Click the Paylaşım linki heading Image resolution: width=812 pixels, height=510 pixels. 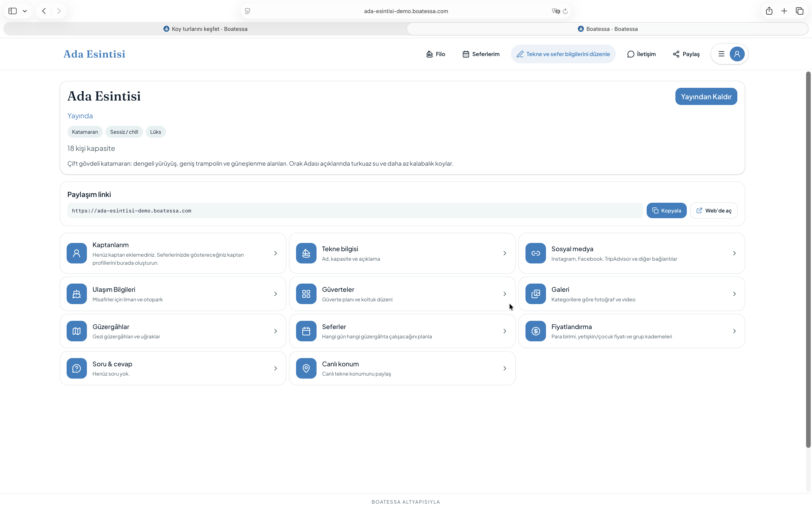[89, 194]
